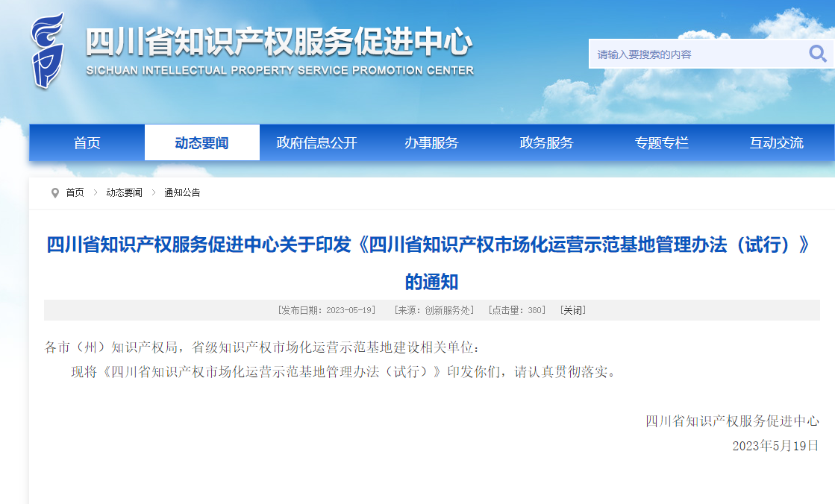
Task: Click the 来源：创新服务处 info text
Action: (x=434, y=310)
